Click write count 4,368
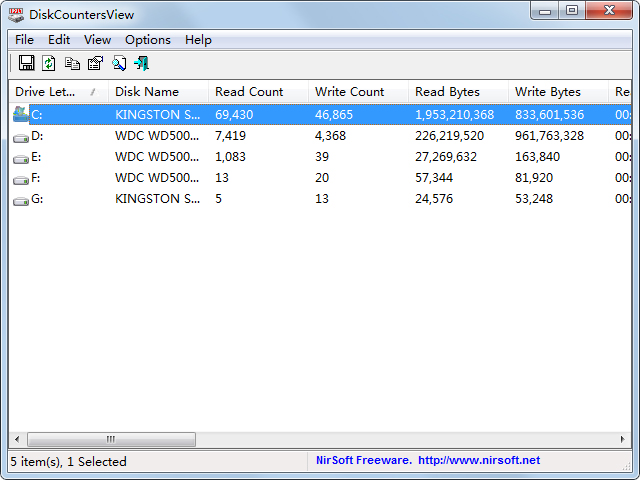 click(x=331, y=136)
